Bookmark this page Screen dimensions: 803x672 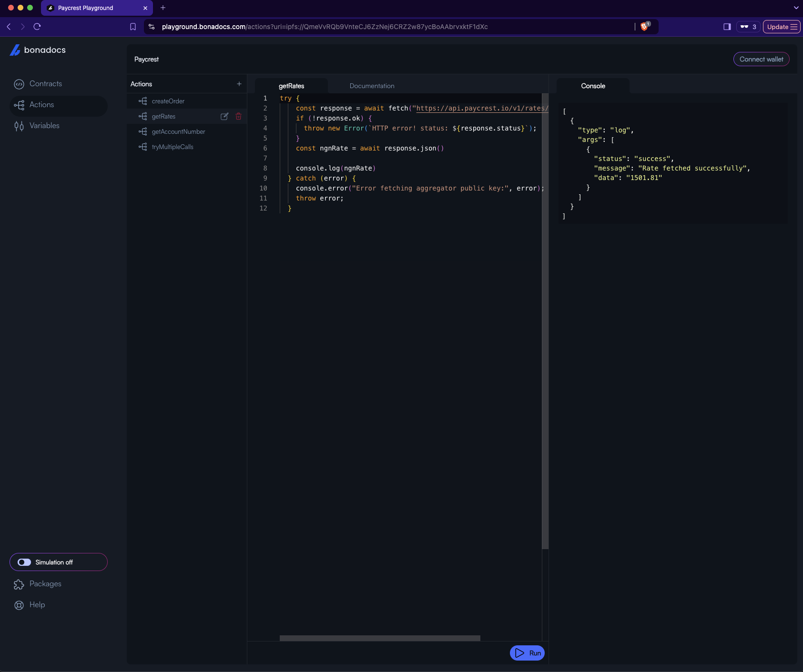point(133,27)
